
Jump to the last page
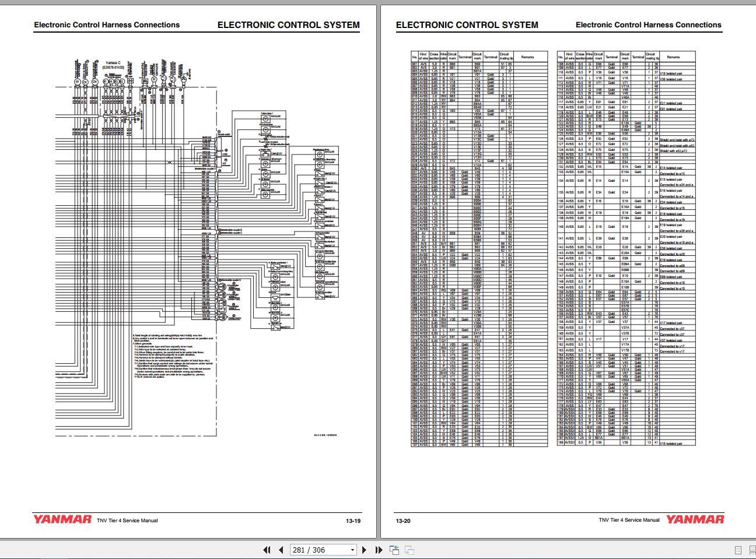click(x=379, y=550)
